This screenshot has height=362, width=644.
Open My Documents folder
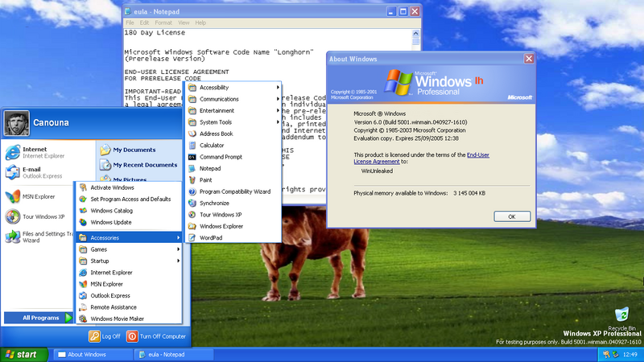click(128, 150)
